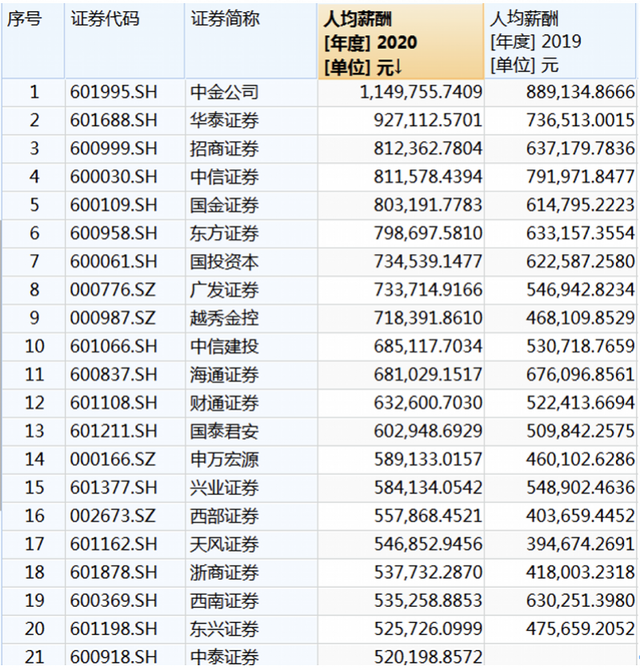Select the 申万宏源 name cell
Image resolution: width=640 pixels, height=670 pixels.
[251, 459]
